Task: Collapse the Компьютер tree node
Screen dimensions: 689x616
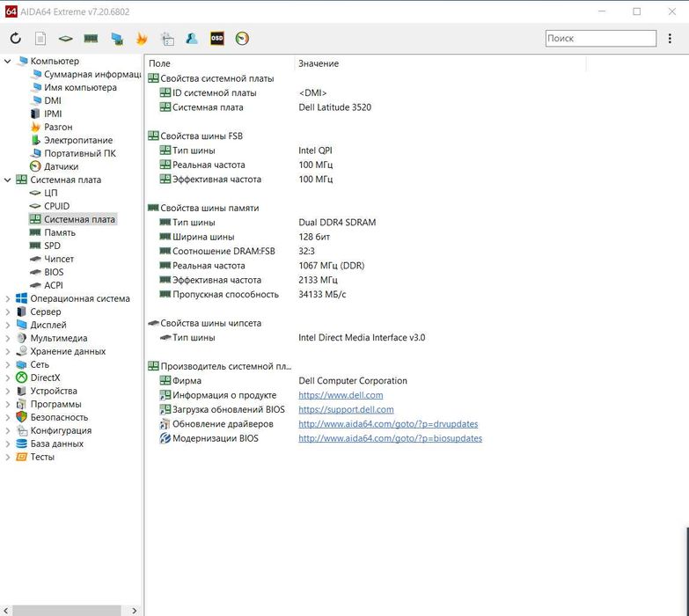Action: [x=7, y=61]
